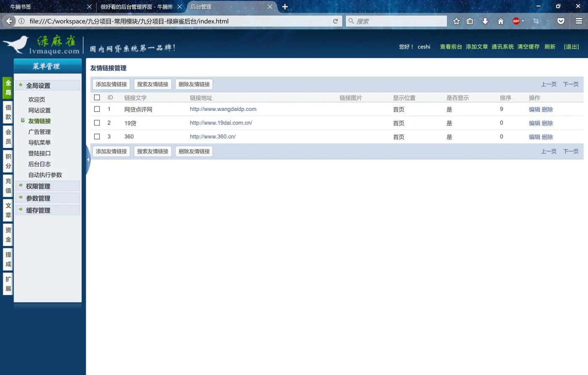The image size is (588, 375).
Task: Open 广告管理 in the sidebar menu
Action: (39, 132)
